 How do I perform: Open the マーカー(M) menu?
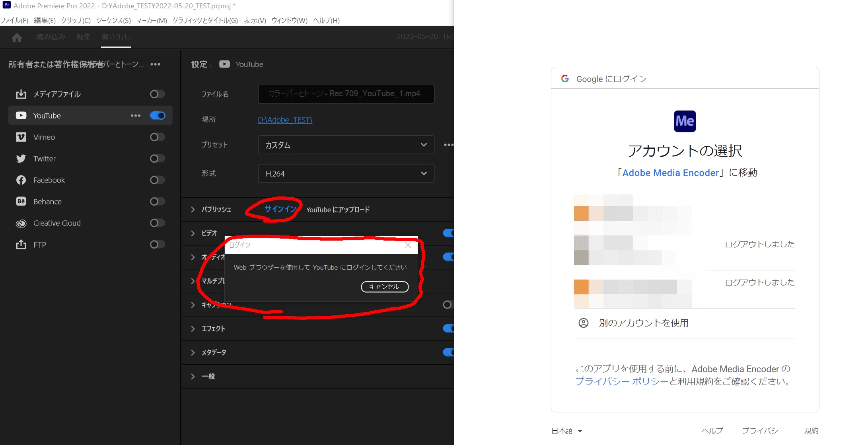(x=152, y=20)
